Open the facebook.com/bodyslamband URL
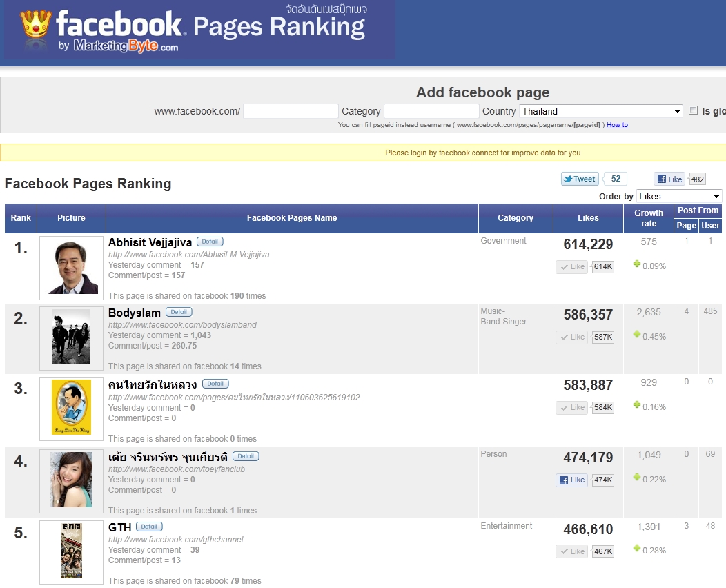The image size is (726, 588). click(182, 324)
